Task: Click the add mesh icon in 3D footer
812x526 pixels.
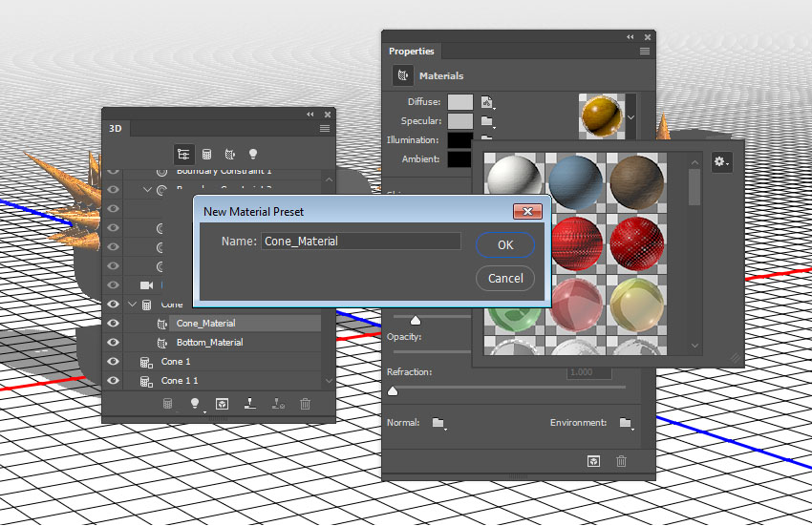Action: click(x=167, y=403)
